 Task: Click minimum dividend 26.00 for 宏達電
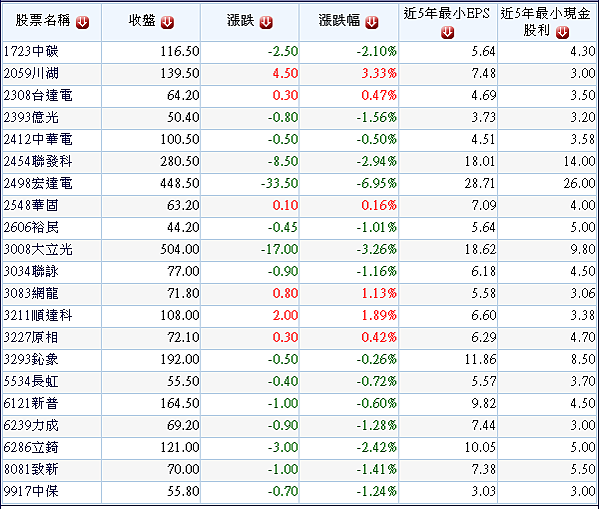(x=579, y=183)
